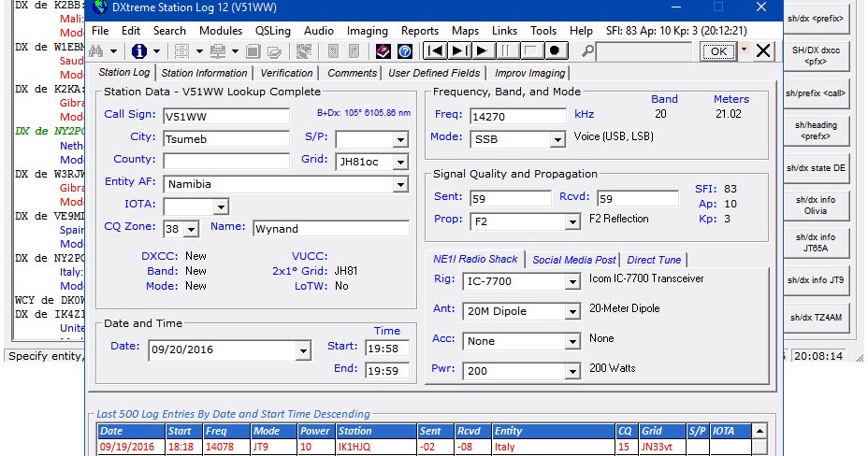Click the toolbar quick search text box
Image resolution: width=868 pixels, height=456 pixels.
(644, 51)
